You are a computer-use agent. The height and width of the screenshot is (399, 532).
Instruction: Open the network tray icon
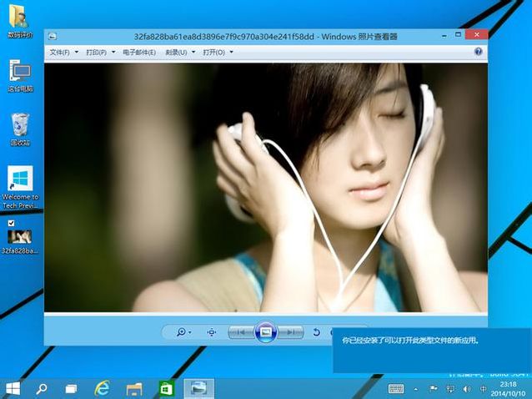pyautogui.click(x=450, y=389)
